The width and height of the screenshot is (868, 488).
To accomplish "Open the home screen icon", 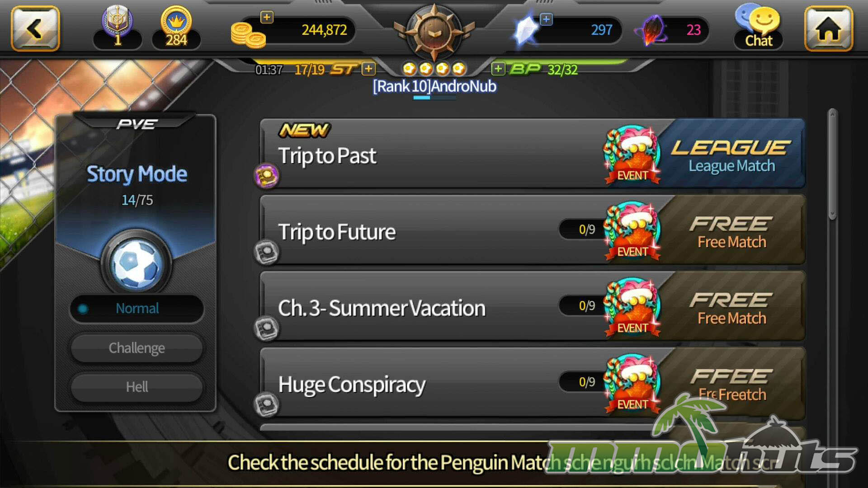I will tap(828, 29).
